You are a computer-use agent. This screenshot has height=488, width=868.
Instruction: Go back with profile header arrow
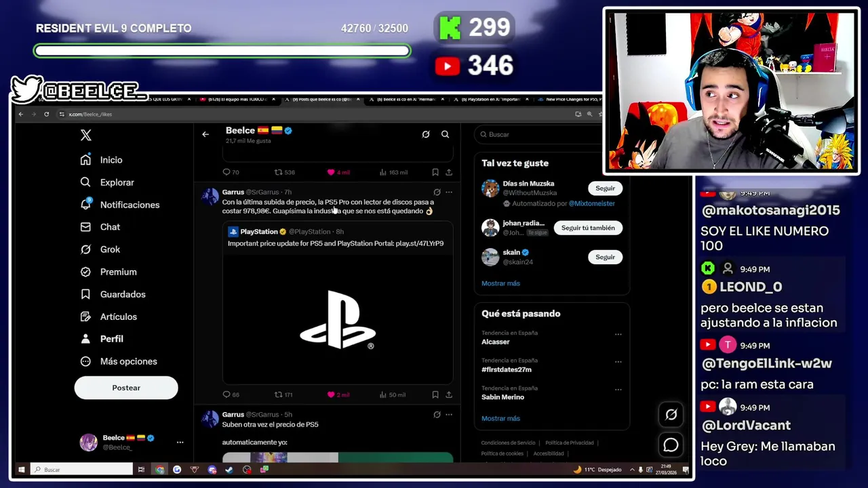tap(205, 134)
